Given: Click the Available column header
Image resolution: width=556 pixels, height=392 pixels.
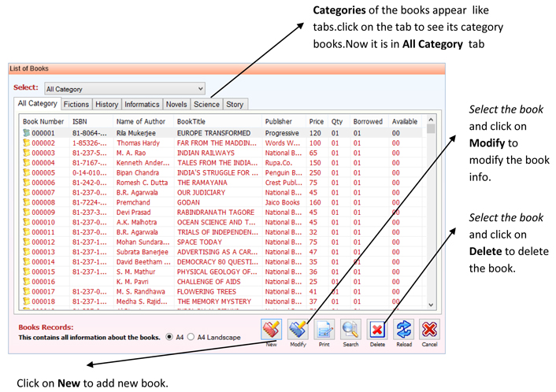Looking at the screenshot, I should (406, 121).
